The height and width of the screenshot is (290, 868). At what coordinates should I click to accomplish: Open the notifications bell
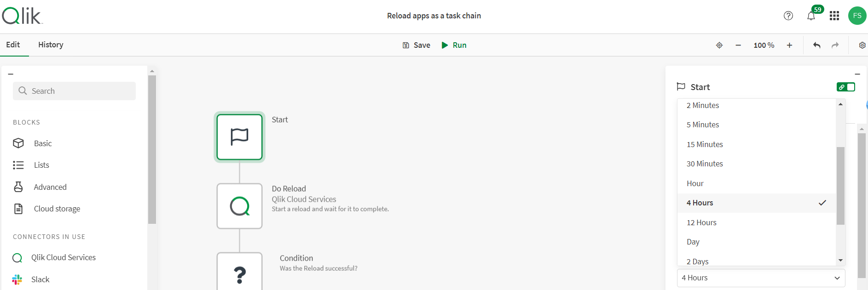pyautogui.click(x=811, y=16)
